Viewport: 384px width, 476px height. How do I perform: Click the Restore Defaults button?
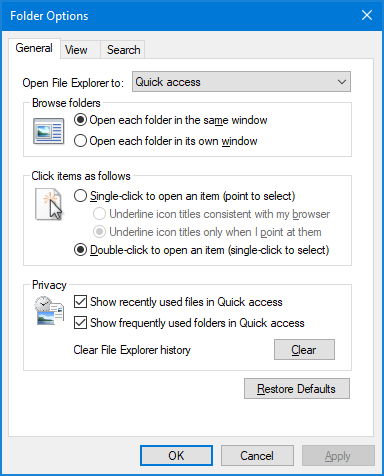point(297,389)
